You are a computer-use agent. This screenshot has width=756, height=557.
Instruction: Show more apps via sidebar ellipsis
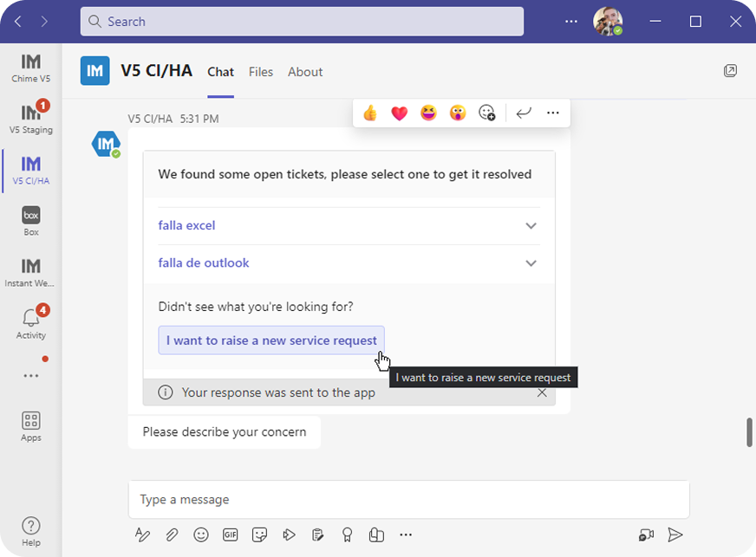31,375
